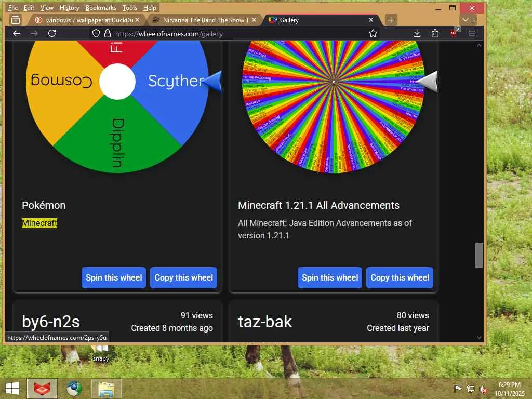This screenshot has height=399, width=532.
Task: Open File Explorer from taskbar
Action: click(106, 389)
